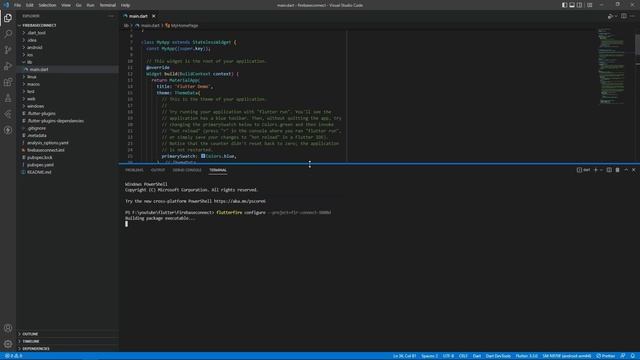Image resolution: width=640 pixels, height=360 pixels.
Task: Open the Explorer view in activity bar
Action: coord(8,18)
